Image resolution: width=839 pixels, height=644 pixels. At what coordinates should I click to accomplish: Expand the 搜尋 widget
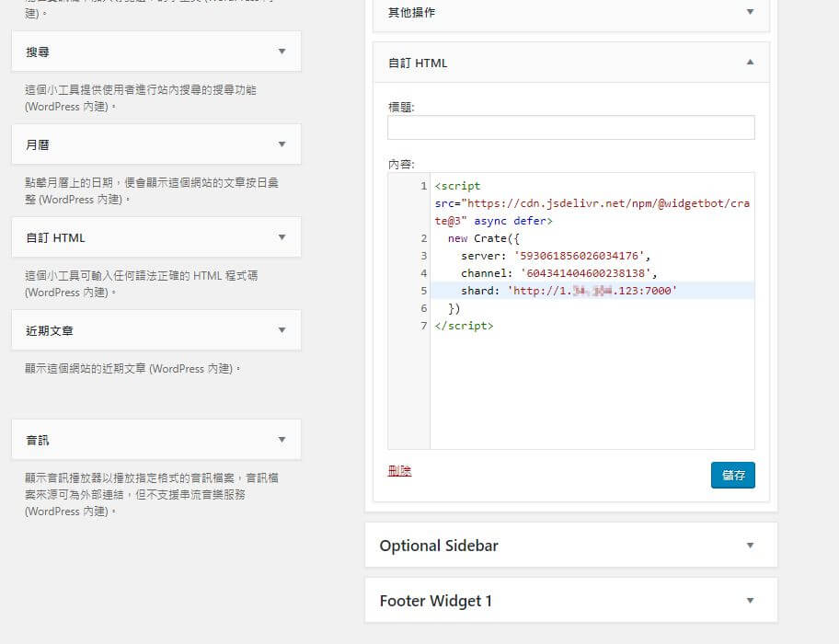[x=282, y=52]
